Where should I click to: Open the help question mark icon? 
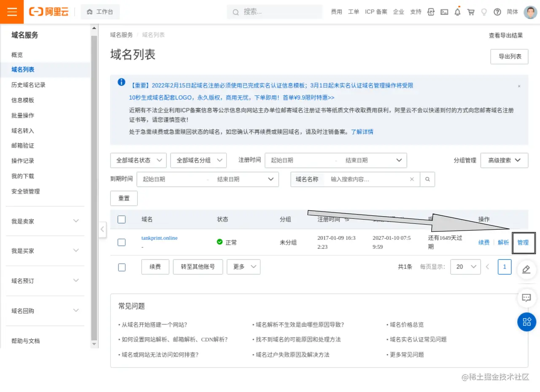click(x=497, y=12)
